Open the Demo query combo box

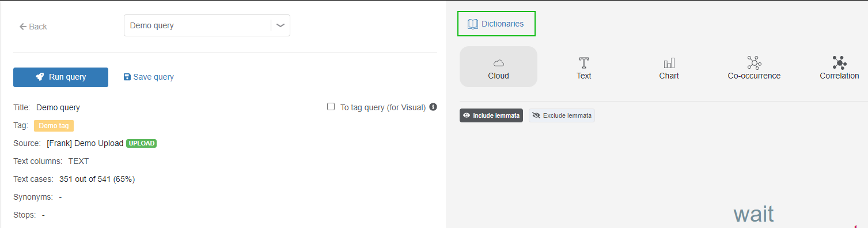coord(207,25)
